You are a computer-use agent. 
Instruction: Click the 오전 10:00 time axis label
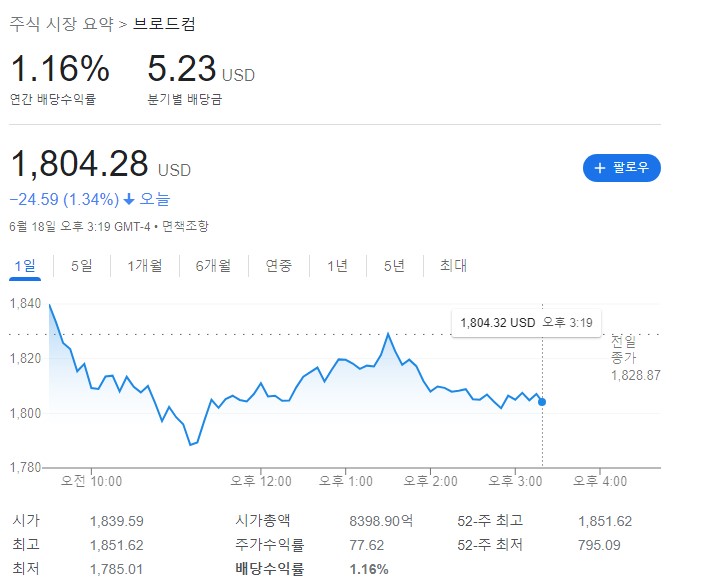coord(91,481)
